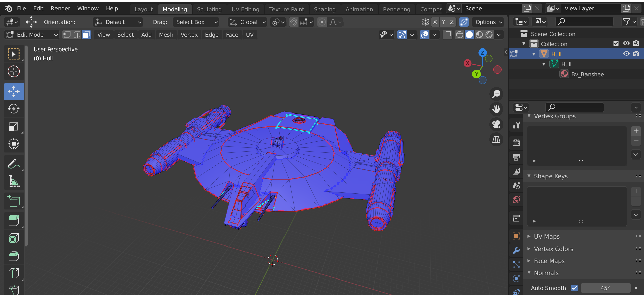The image size is (644, 295).
Task: Expand the Face Maps panel
Action: (x=529, y=261)
